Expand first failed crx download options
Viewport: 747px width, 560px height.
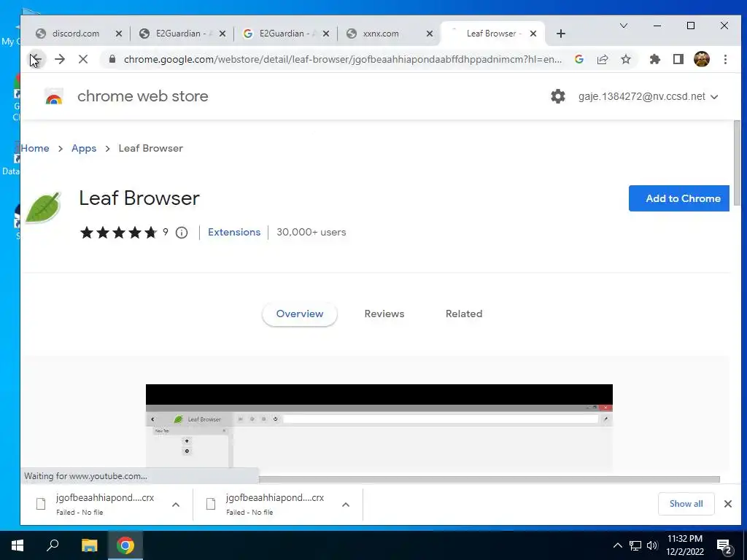click(x=176, y=505)
